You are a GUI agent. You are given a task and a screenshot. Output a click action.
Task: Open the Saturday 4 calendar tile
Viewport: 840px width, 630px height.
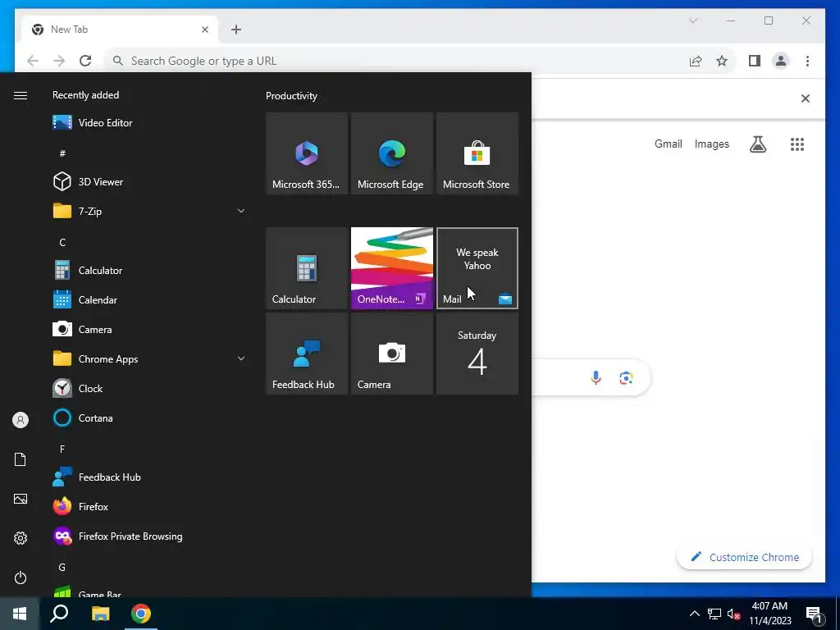pos(477,354)
